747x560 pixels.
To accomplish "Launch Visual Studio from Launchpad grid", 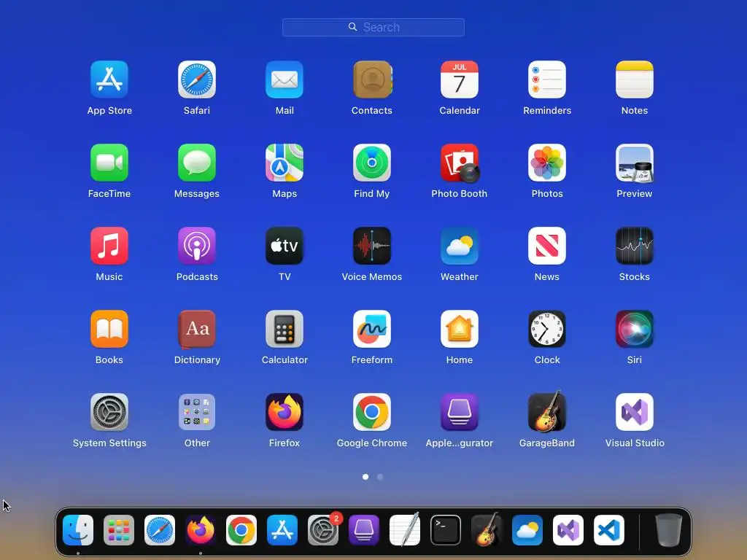I will coord(635,412).
